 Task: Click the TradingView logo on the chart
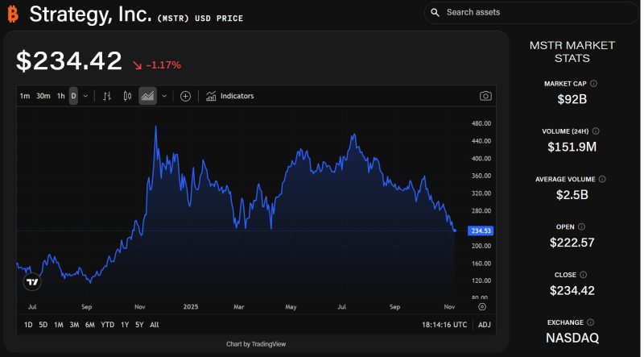click(x=32, y=282)
